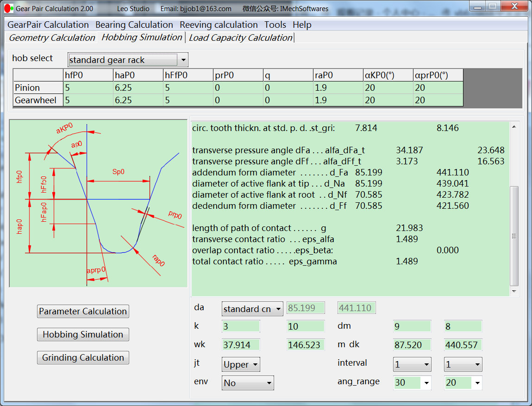This screenshot has height=406, width=532.
Task: Select the Gearwheel row header
Action: coord(38,100)
